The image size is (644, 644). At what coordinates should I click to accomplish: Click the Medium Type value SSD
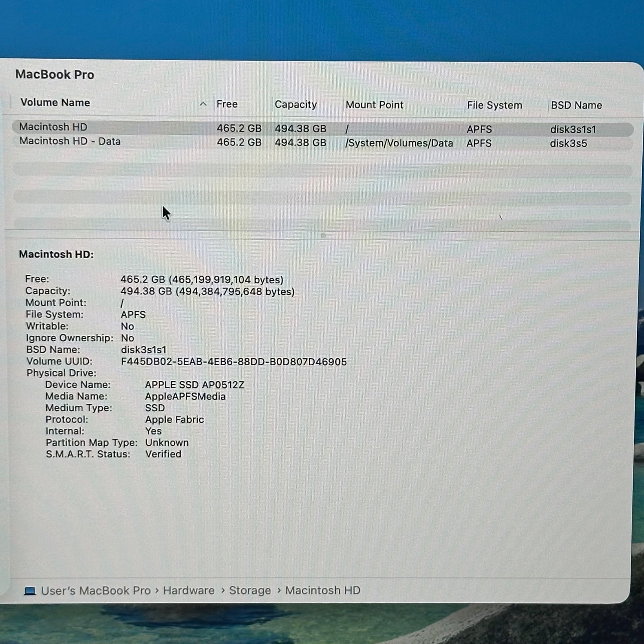pos(155,408)
